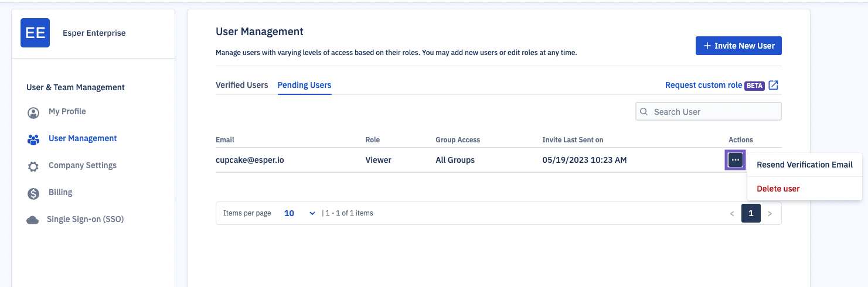
Task: Click the search magnifier icon
Action: [644, 111]
